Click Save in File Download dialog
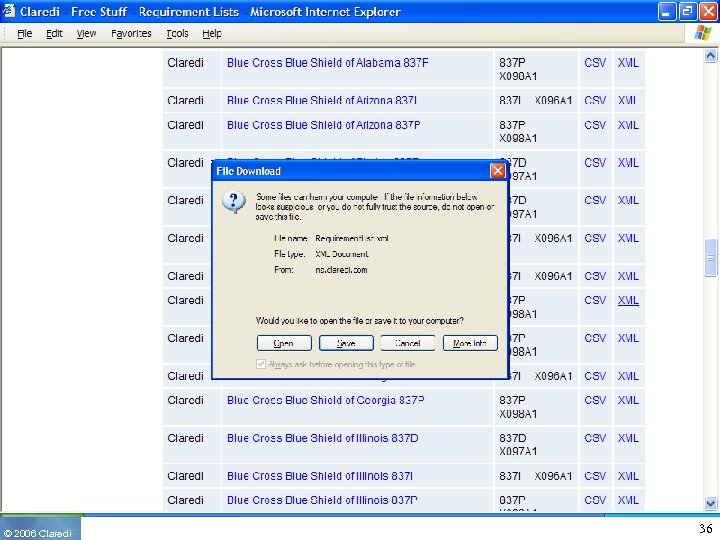The height and width of the screenshot is (540, 720). click(x=346, y=343)
